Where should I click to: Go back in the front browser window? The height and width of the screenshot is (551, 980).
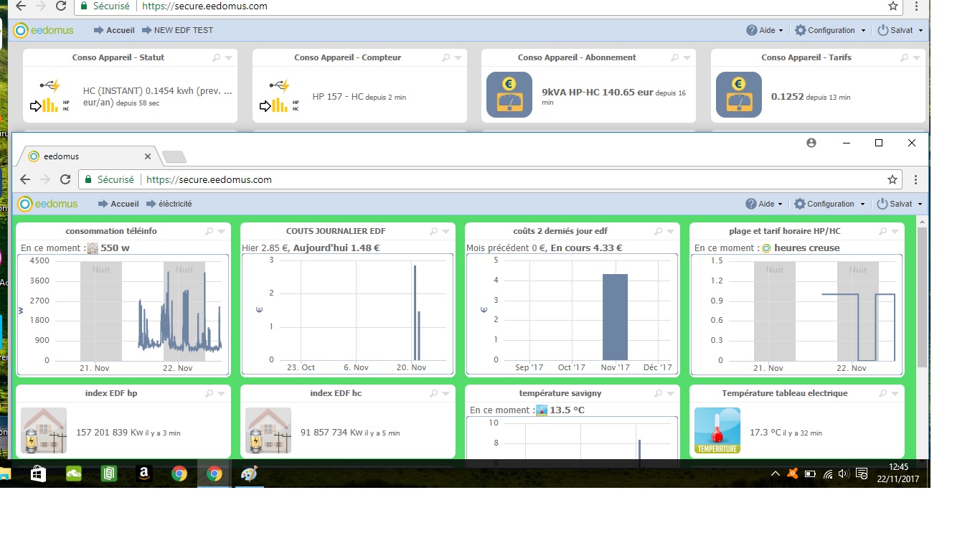[x=25, y=179]
